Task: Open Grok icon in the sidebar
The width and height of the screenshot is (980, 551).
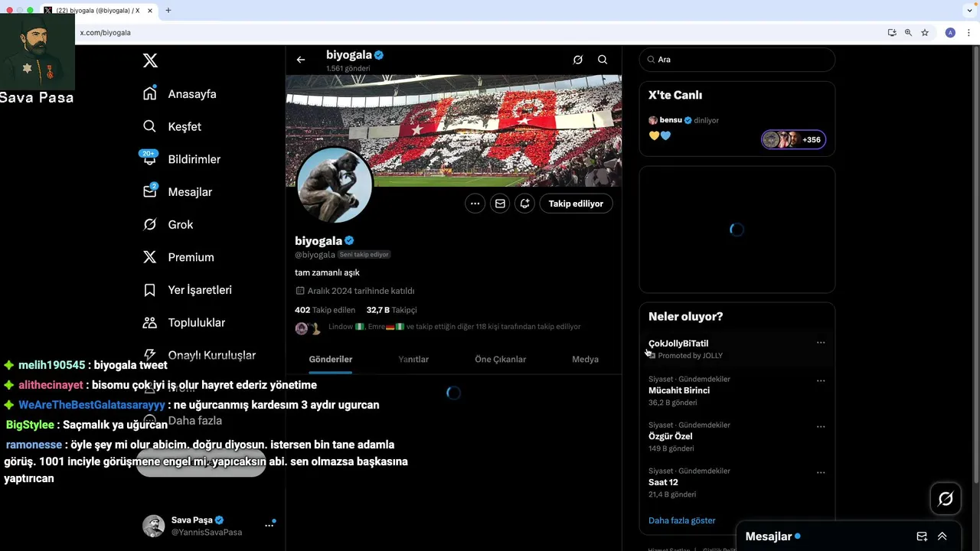Action: pos(150,224)
